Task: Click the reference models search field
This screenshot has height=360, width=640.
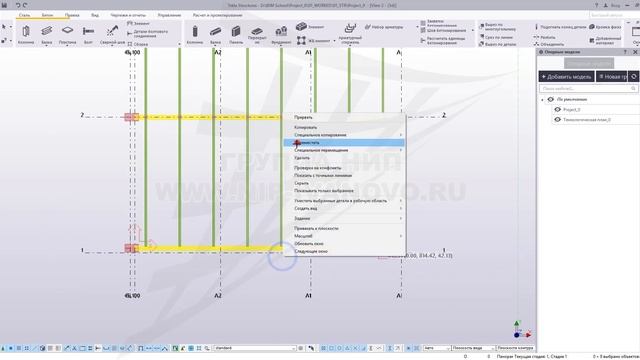Action: tap(589, 88)
